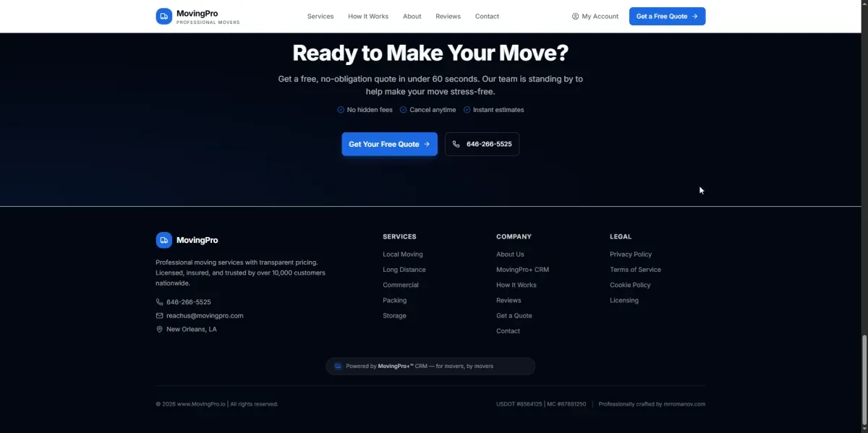Click the MovingPro truck logo in header

(x=164, y=16)
